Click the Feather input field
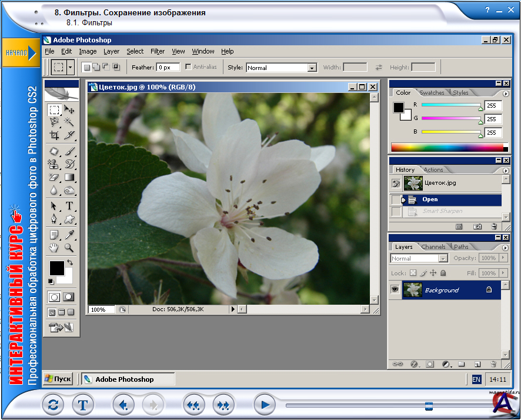Screen dimensions: 521x420 click(x=168, y=68)
